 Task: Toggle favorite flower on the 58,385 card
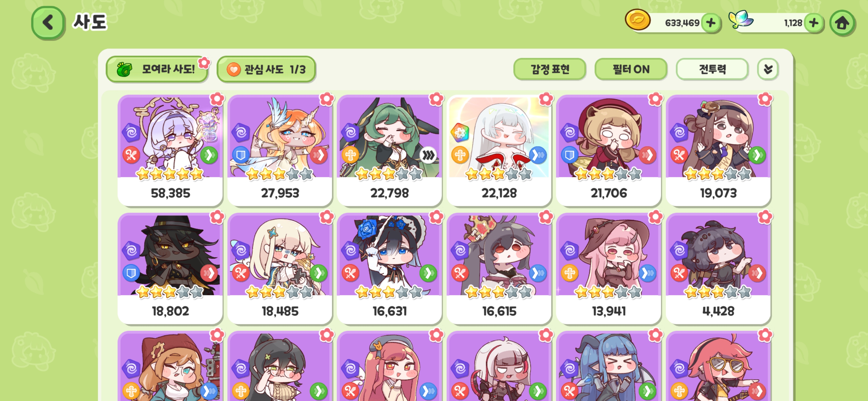pos(217,99)
